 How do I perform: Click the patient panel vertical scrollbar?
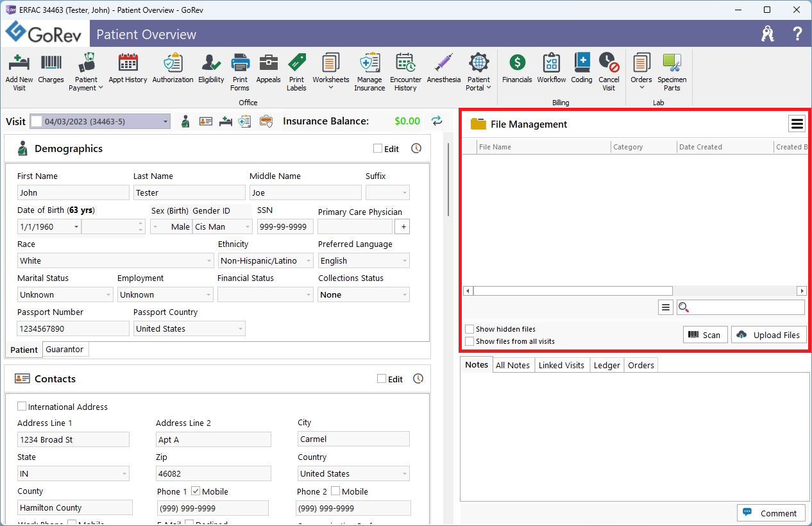448,180
